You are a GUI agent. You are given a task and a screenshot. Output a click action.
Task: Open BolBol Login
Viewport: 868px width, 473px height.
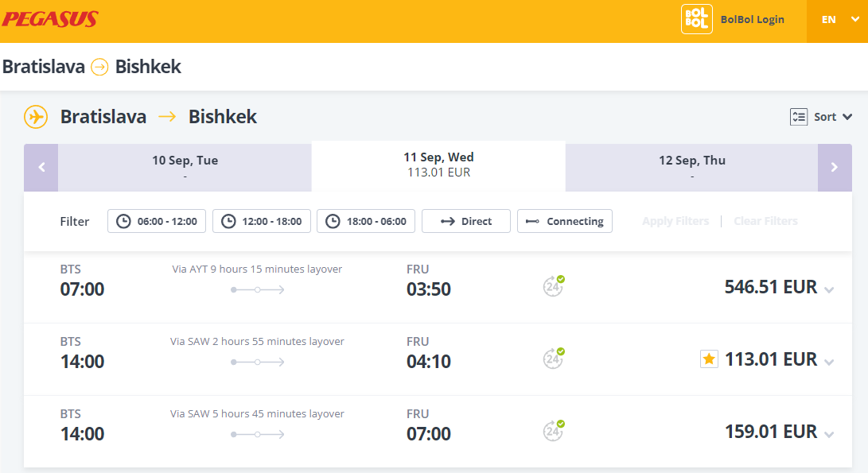(x=753, y=19)
